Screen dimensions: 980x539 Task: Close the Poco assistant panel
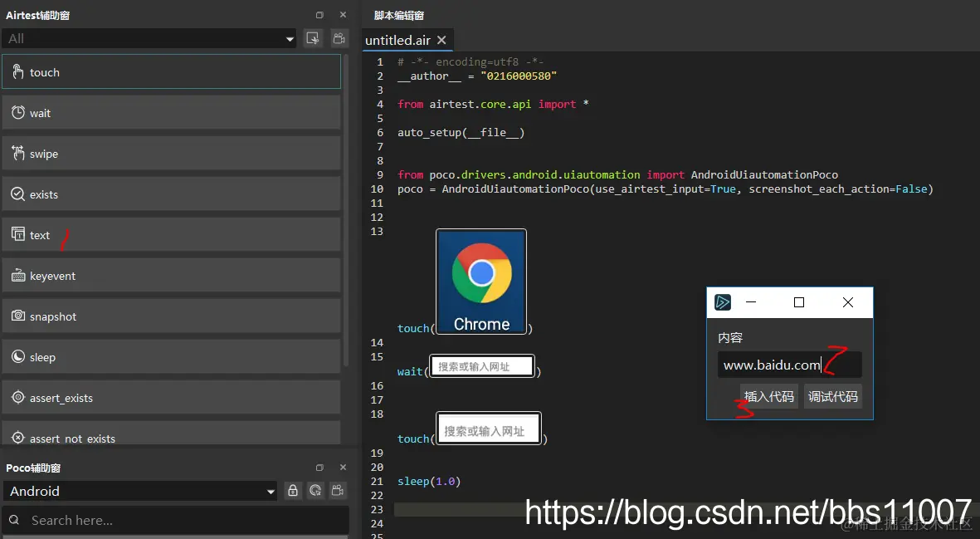tap(344, 467)
